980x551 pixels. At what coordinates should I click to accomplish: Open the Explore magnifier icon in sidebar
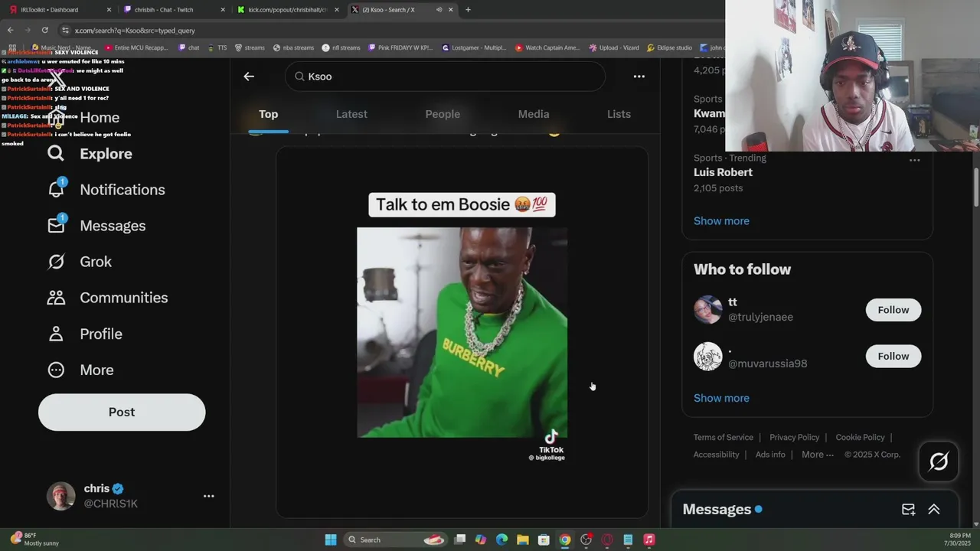56,154
